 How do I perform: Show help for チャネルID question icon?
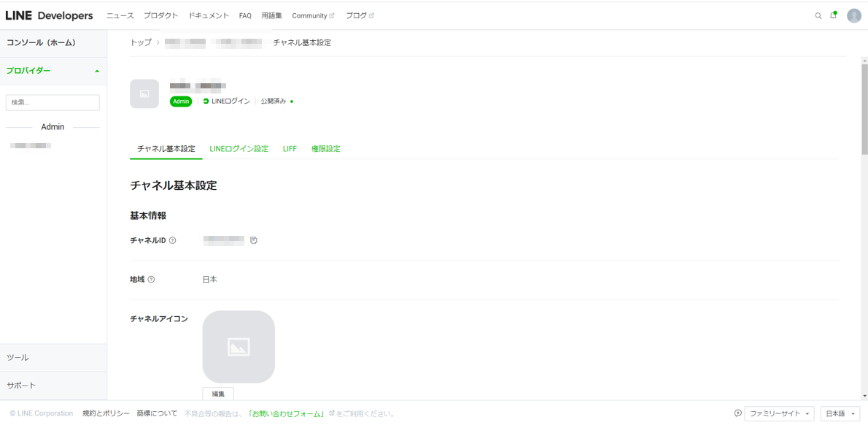coord(172,240)
